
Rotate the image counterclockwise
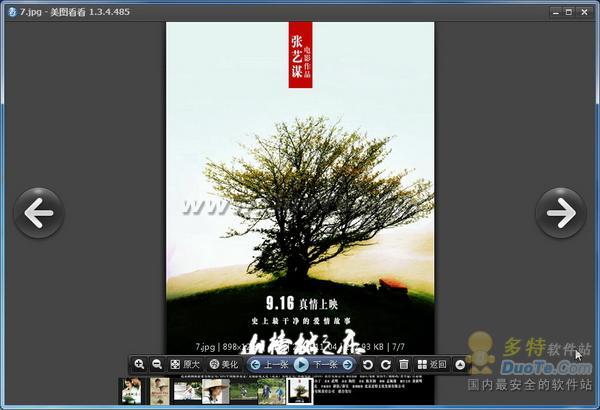click(x=368, y=364)
